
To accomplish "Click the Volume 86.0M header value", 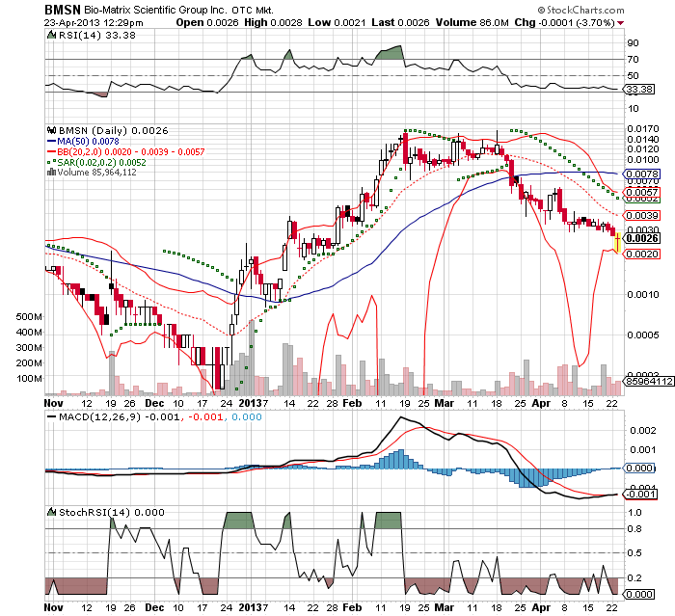I will click(x=472, y=23).
